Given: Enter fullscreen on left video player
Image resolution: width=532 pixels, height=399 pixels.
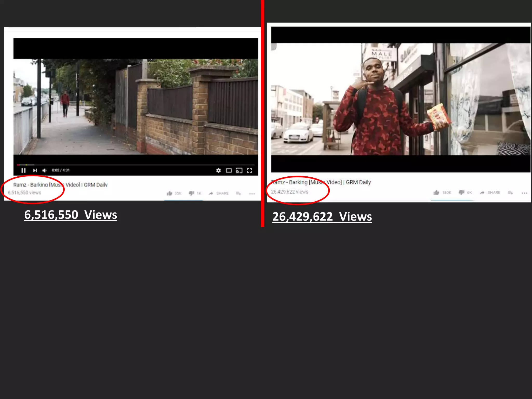Looking at the screenshot, I should click(250, 170).
